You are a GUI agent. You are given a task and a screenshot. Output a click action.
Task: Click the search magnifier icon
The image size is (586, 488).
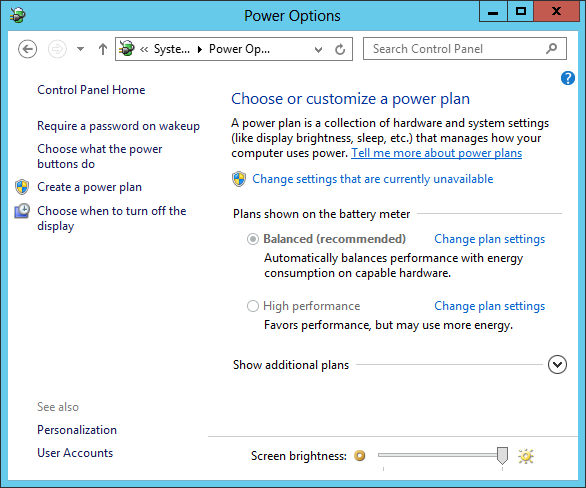tap(552, 48)
